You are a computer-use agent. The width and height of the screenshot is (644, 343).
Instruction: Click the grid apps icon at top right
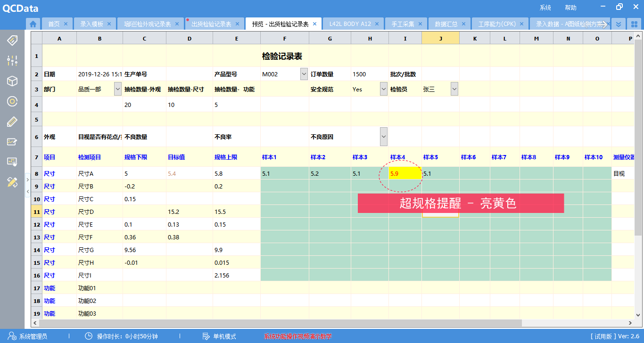(x=634, y=23)
